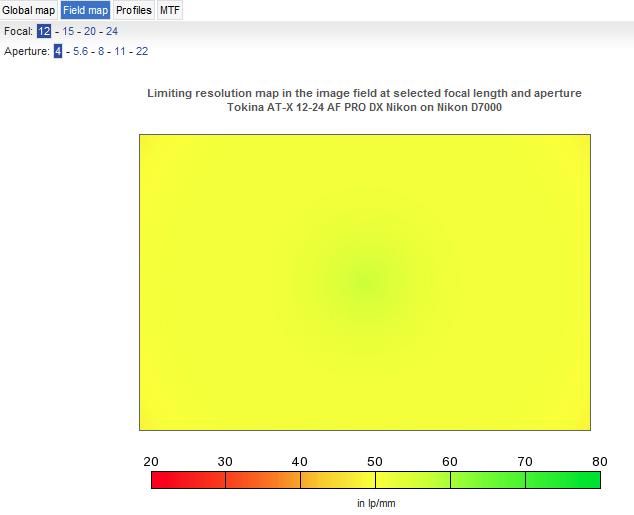Click the 70-80 green legend segment

point(563,480)
